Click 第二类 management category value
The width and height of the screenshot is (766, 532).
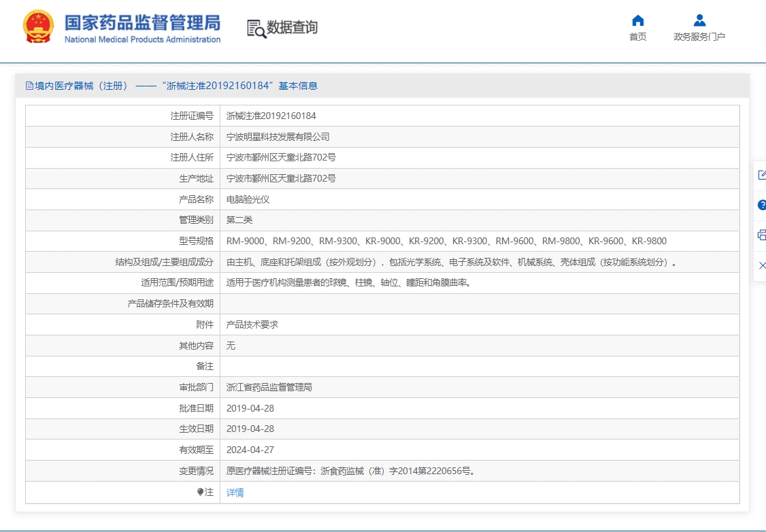239,220
